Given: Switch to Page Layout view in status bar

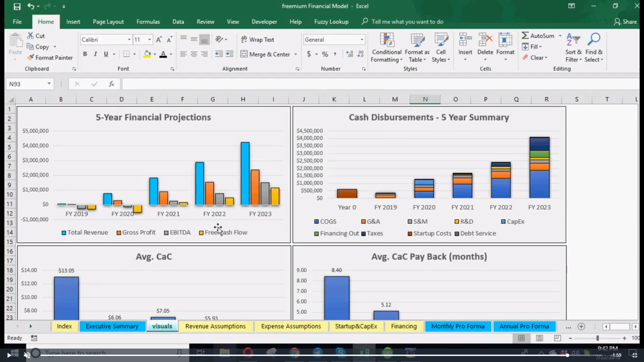Looking at the screenshot, I should point(539,338).
